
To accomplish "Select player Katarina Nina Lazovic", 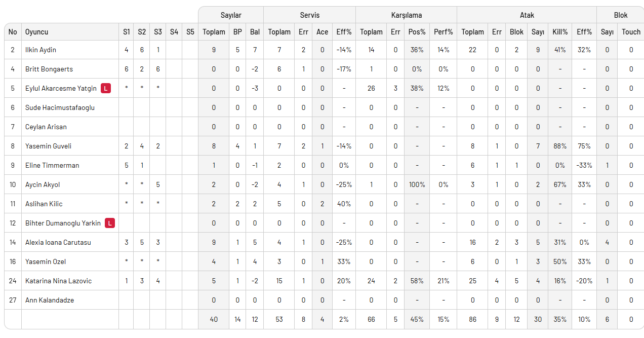I will click(x=58, y=281).
